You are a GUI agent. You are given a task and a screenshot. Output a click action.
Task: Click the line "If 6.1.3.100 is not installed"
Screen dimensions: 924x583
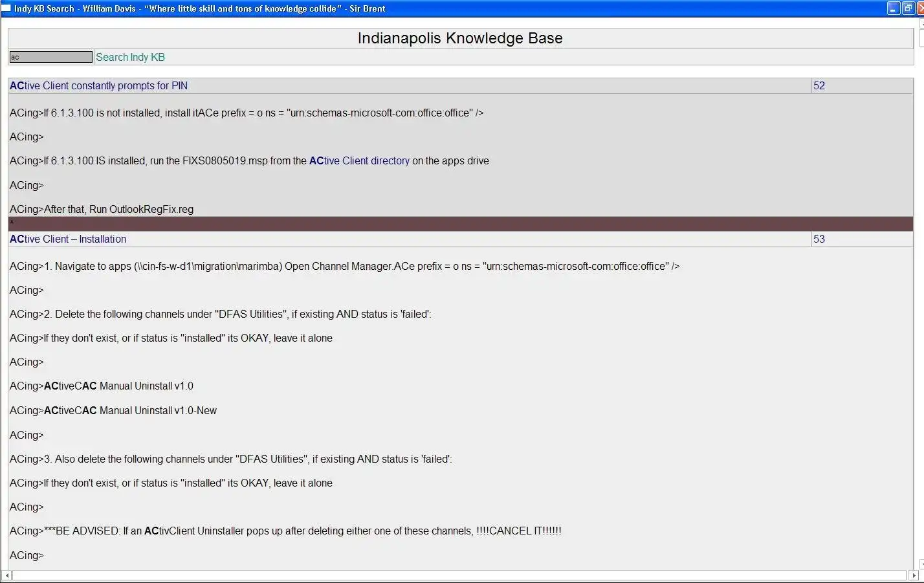(x=247, y=113)
